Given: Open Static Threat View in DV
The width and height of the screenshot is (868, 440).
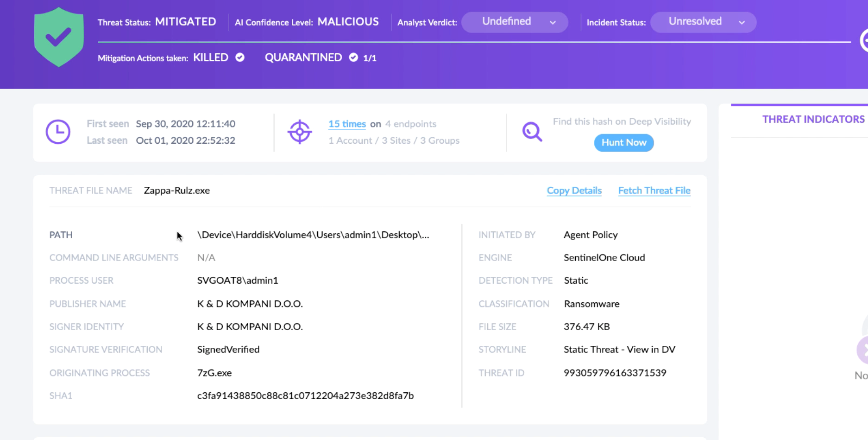Looking at the screenshot, I should click(x=619, y=349).
